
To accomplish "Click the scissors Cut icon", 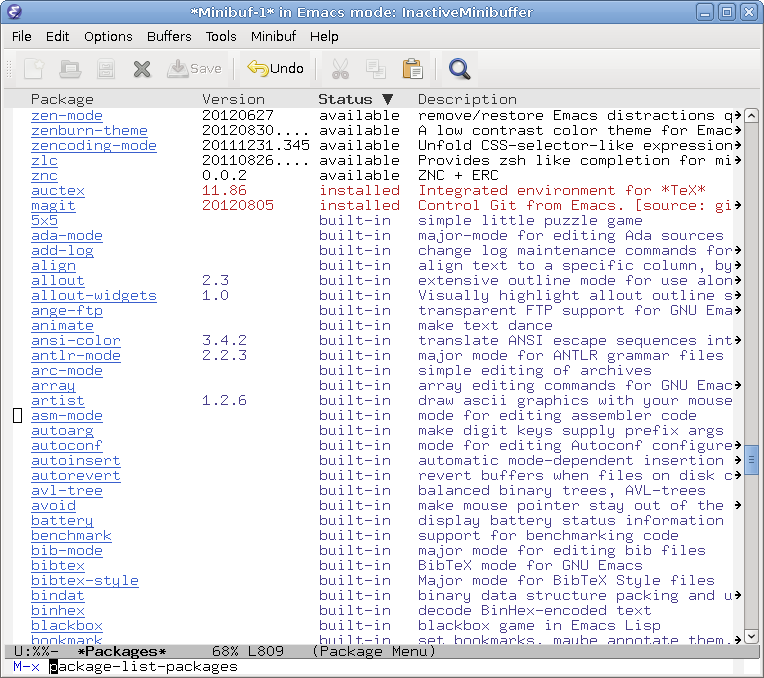I will [340, 69].
